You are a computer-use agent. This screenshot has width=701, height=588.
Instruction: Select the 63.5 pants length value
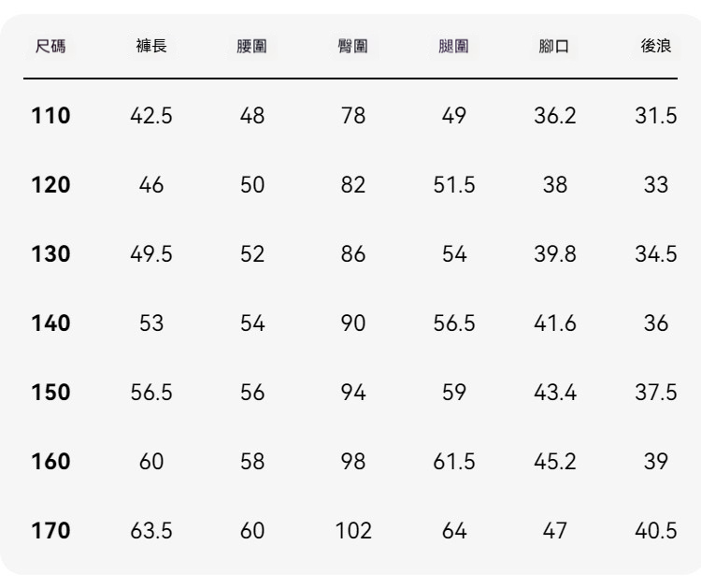(x=151, y=531)
